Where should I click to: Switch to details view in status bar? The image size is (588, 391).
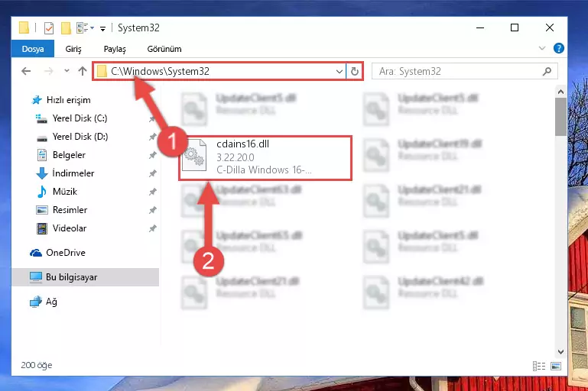(x=539, y=366)
